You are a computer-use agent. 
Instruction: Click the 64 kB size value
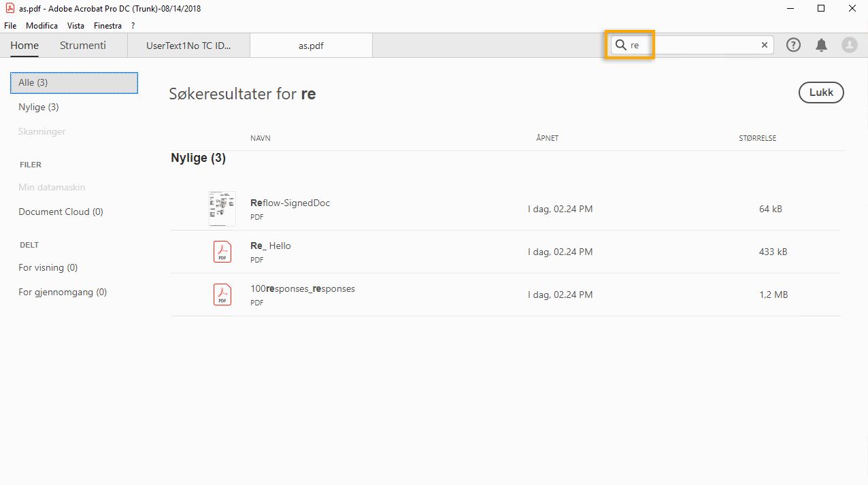[x=771, y=209]
